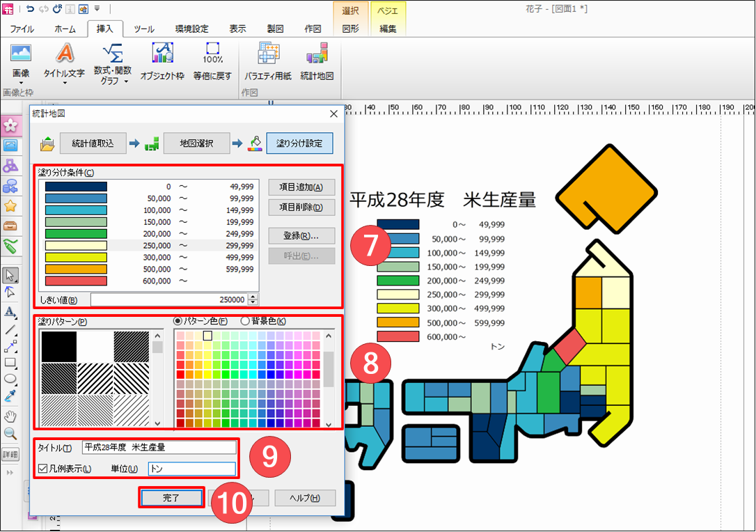The height and width of the screenshot is (532, 756).
Task: Choose the line drawing tool
Action: coord(10,330)
